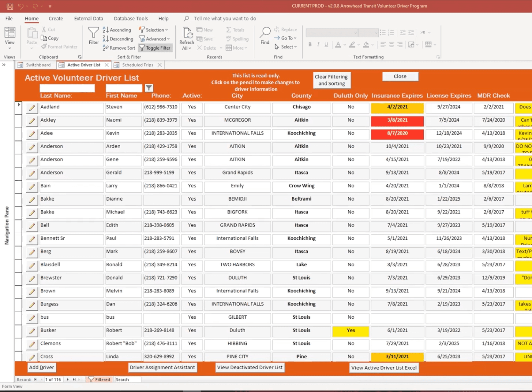Click pencil icon for Ball Edith

click(x=32, y=226)
